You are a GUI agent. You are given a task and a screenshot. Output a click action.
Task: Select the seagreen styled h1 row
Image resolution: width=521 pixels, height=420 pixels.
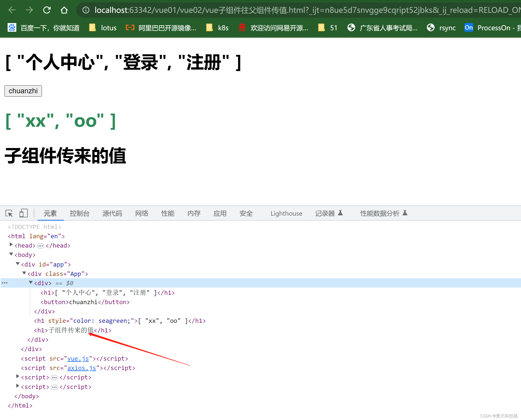pos(120,321)
